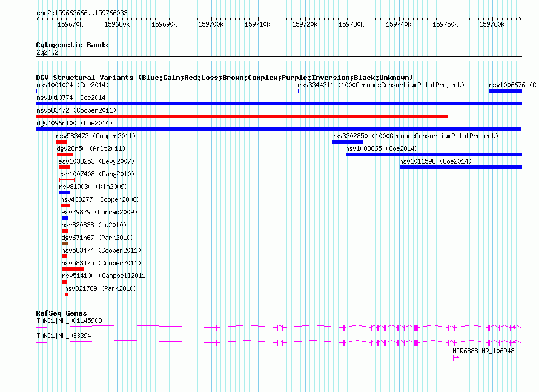Image resolution: width=539 pixels, height=392 pixels.
Task: Select the esv1007408 Pang2010 variant glyph
Action: point(67,180)
